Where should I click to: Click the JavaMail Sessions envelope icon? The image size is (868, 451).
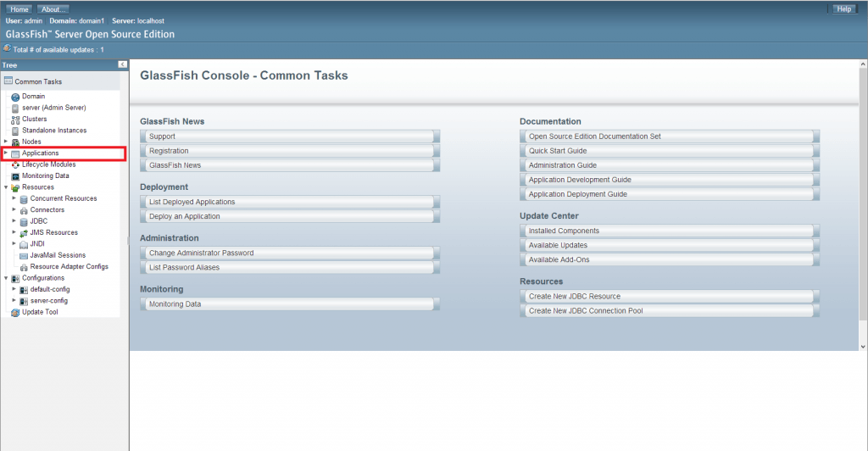point(24,256)
